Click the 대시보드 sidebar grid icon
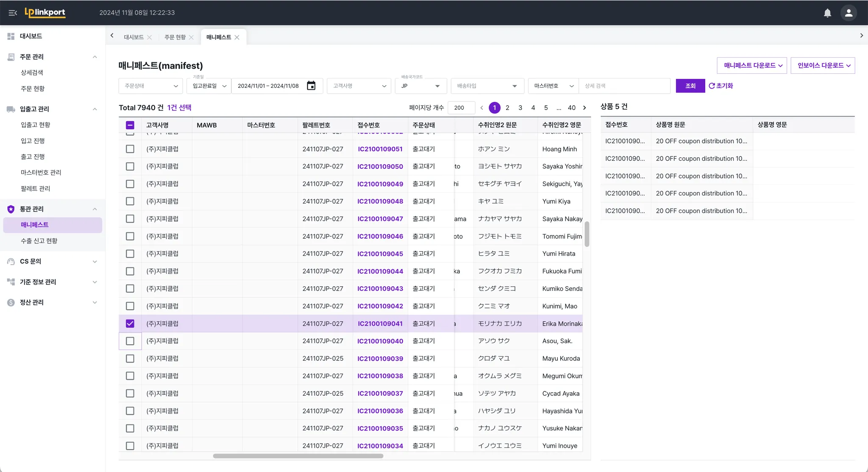This screenshot has width=868, height=472. pyautogui.click(x=11, y=36)
